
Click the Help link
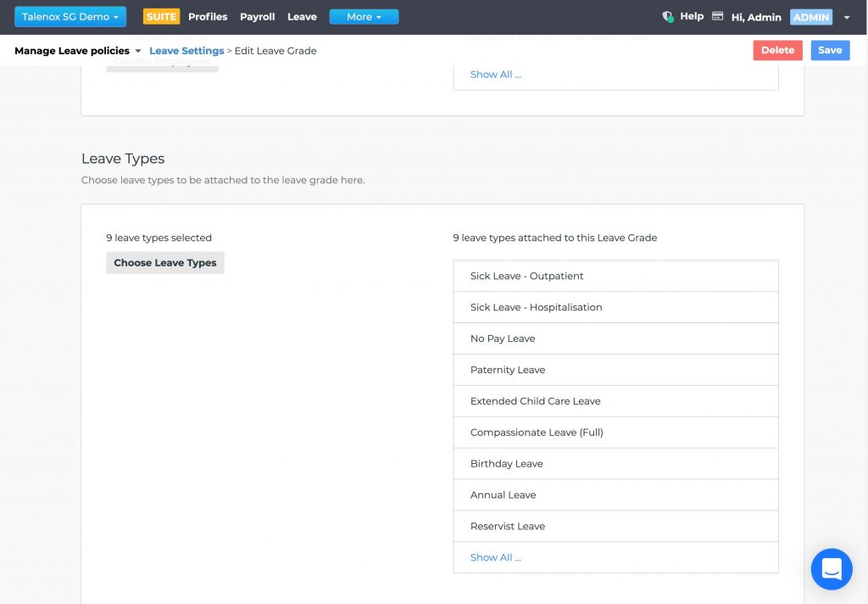(692, 16)
